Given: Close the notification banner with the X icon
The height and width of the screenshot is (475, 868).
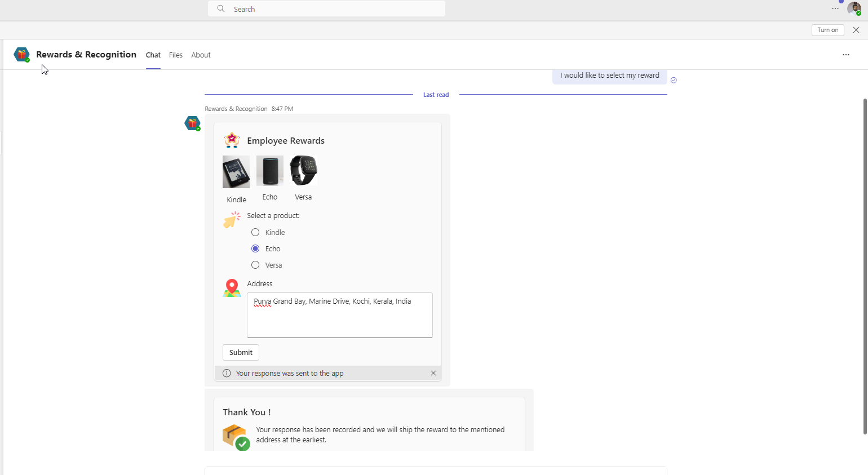Looking at the screenshot, I should [x=856, y=30].
